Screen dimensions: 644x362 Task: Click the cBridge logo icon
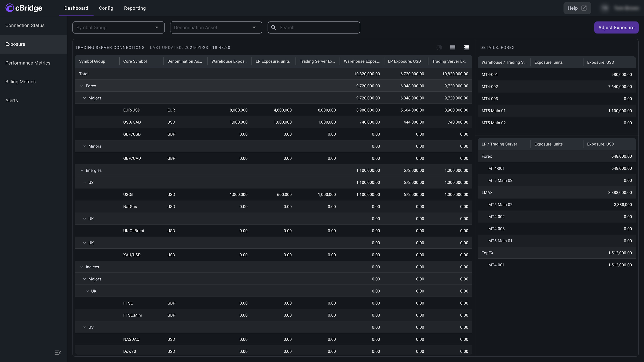click(10, 8)
